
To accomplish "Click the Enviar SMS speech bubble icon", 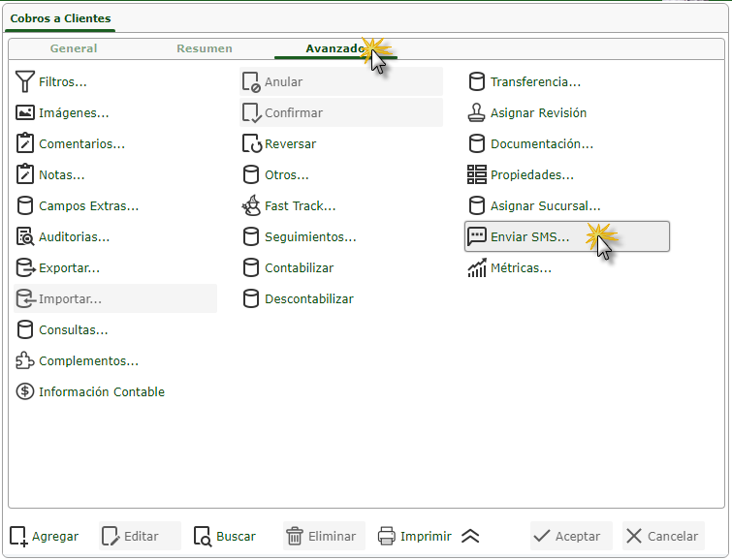I will tap(477, 236).
